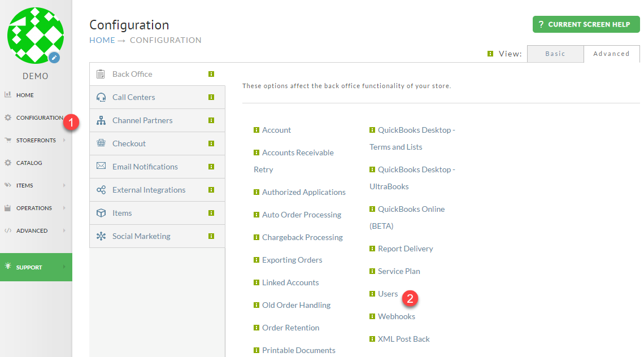
Task: Click the ADVANCED code icon
Action: [8, 230]
